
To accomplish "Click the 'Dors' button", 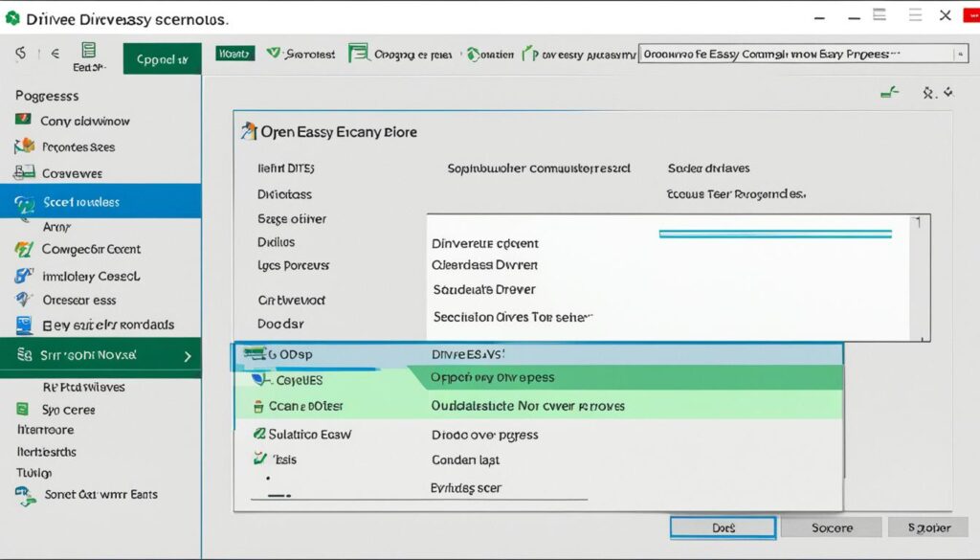I will click(724, 527).
